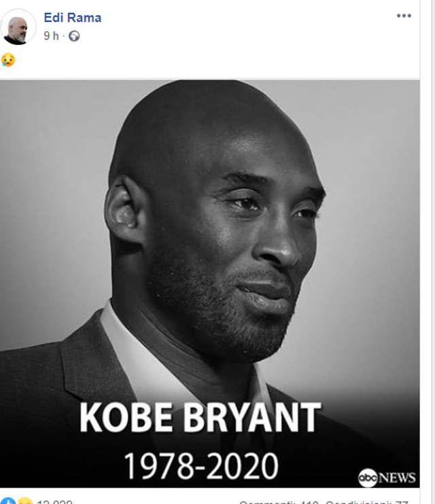
Task: Open the reactions count list
Action: coord(54,502)
